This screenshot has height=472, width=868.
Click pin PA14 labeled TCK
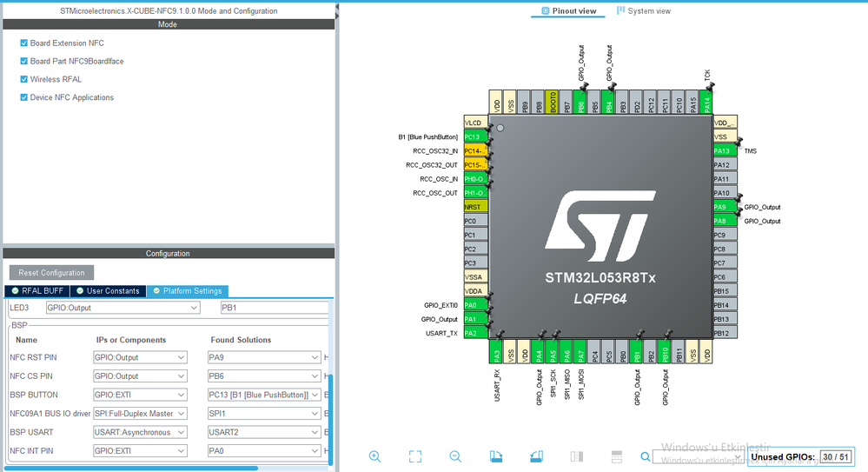point(706,102)
